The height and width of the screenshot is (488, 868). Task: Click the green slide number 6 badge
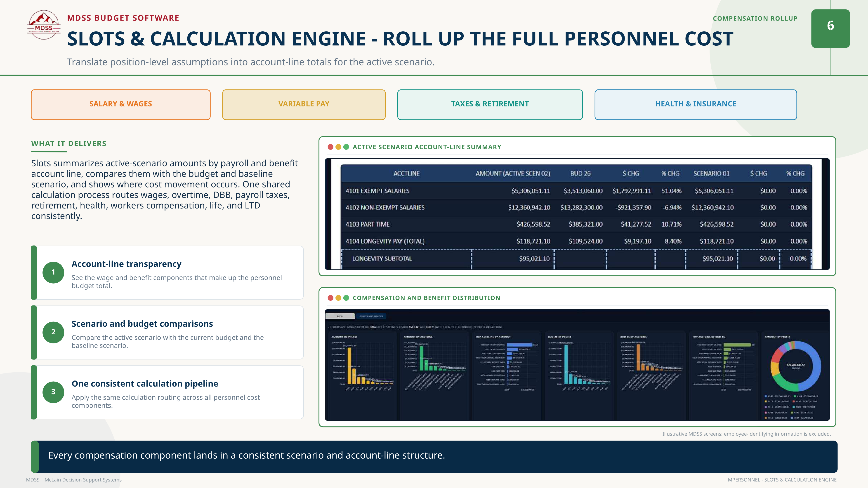pos(830,29)
